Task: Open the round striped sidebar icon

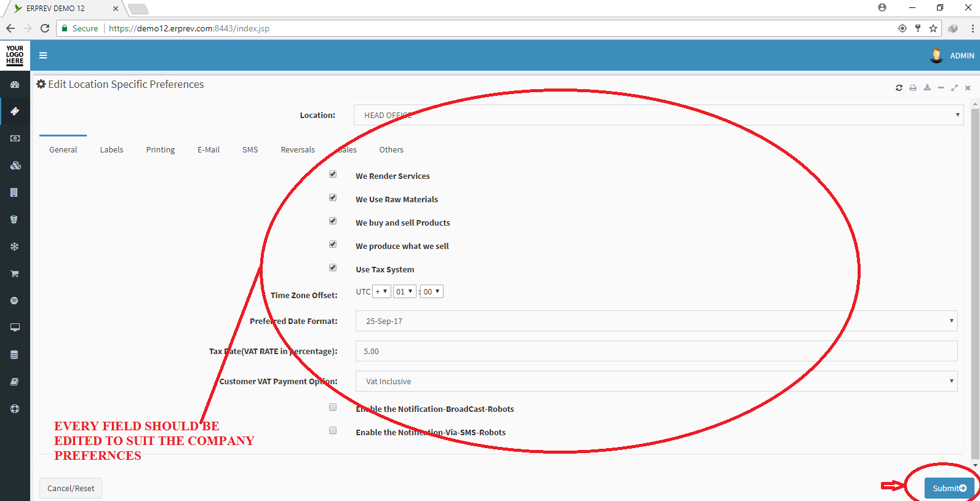Action: (x=14, y=301)
